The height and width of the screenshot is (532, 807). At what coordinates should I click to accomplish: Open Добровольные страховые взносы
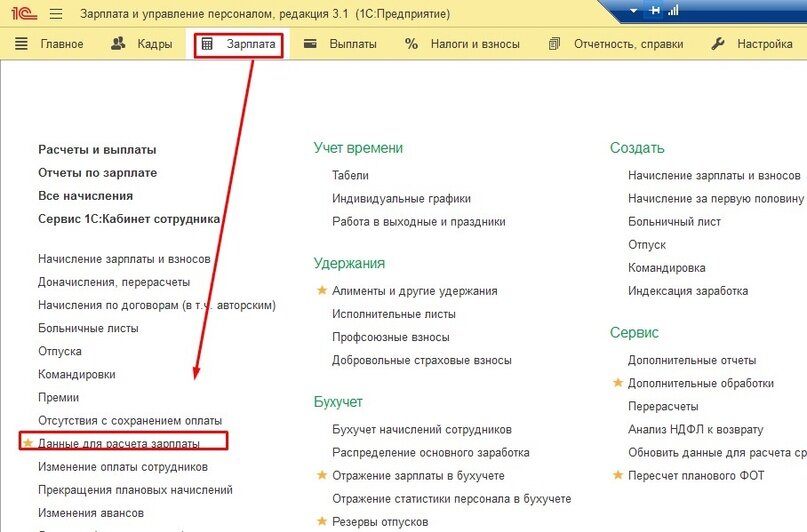coord(422,360)
